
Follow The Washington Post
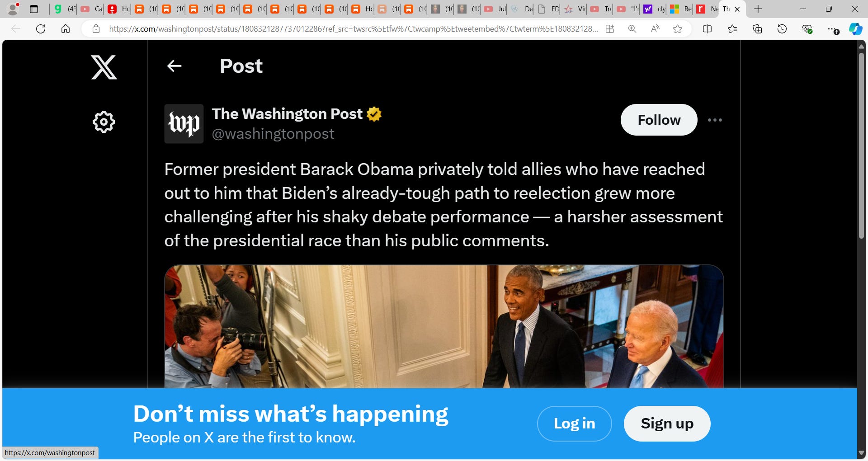(659, 120)
